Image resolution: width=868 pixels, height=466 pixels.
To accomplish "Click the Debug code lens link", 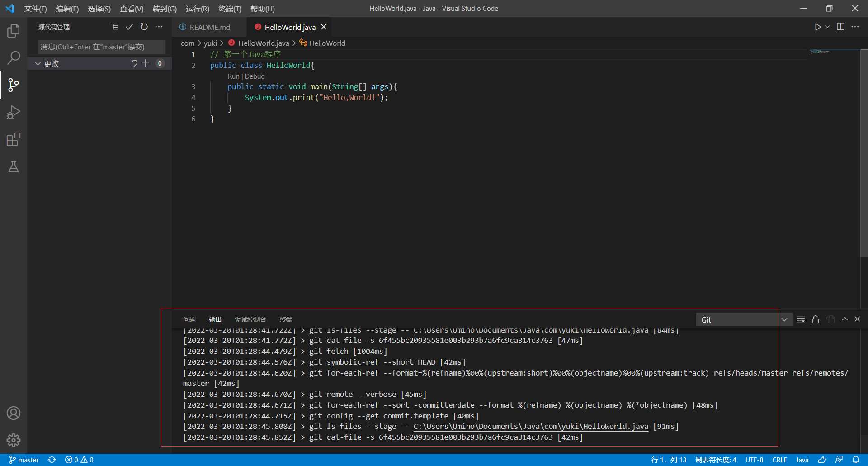I will (x=255, y=76).
